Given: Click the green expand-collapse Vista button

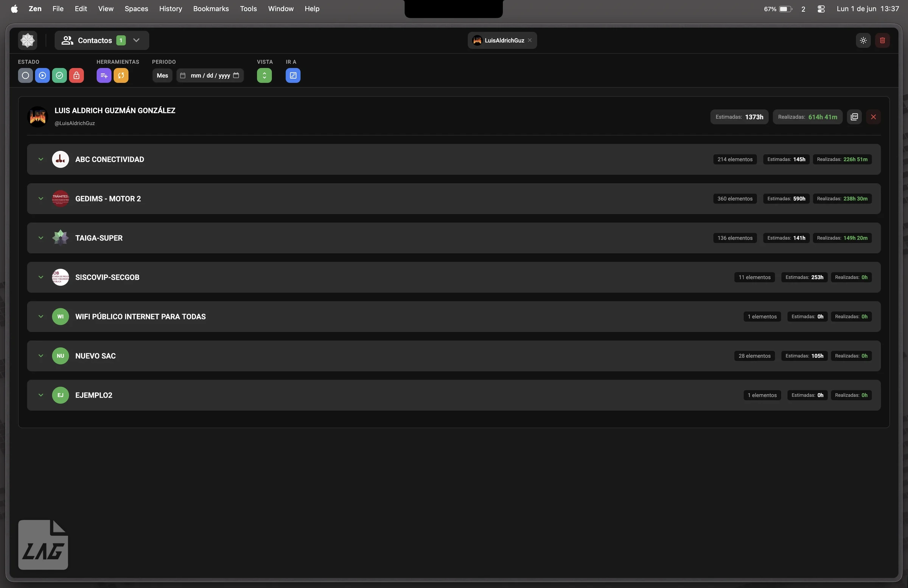Looking at the screenshot, I should click(x=264, y=75).
